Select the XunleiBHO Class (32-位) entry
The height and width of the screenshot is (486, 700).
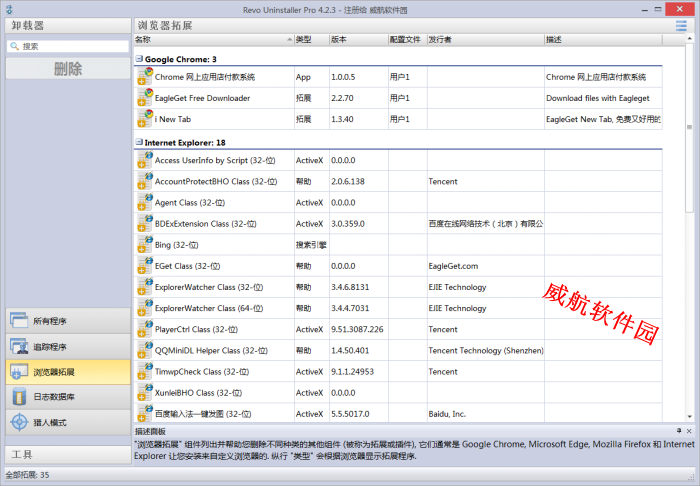pos(198,393)
